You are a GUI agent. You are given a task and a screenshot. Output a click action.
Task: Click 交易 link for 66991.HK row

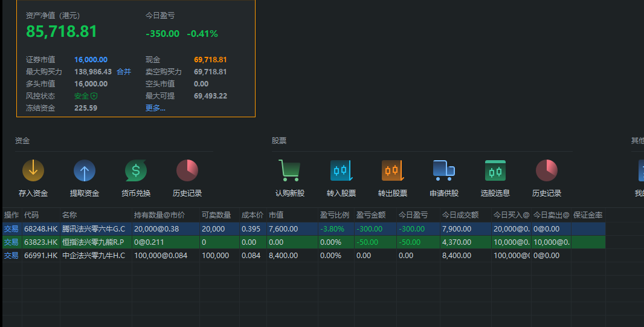11,256
